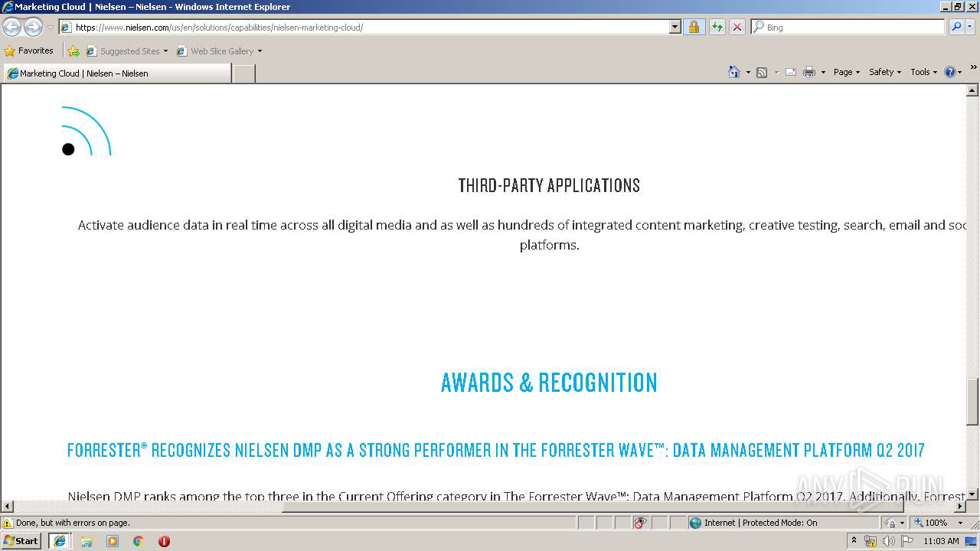The image size is (980, 551).
Task: Click the vertical scrollbar up arrow
Action: click(972, 90)
